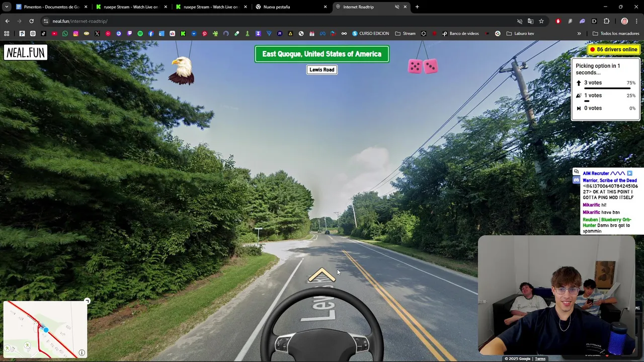644x362 pixels.
Task: Click the steering wheel horn
Action: pyautogui.click(x=322, y=344)
